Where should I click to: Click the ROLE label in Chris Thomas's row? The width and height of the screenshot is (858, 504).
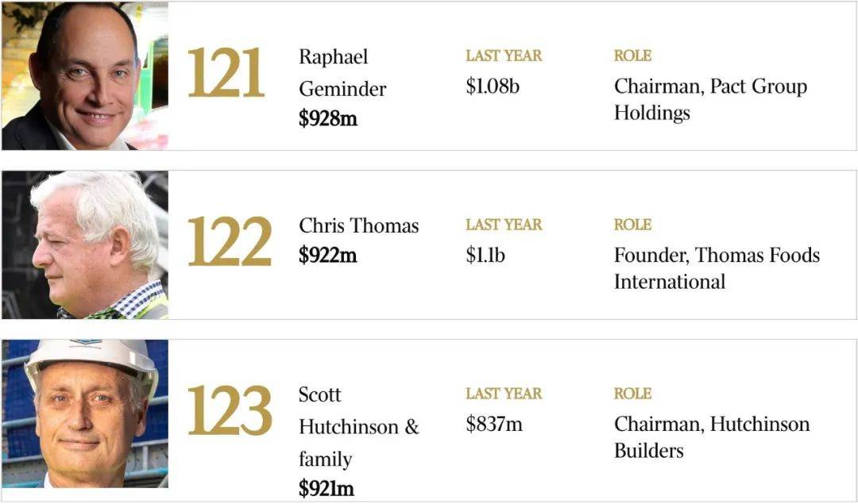[x=632, y=225]
